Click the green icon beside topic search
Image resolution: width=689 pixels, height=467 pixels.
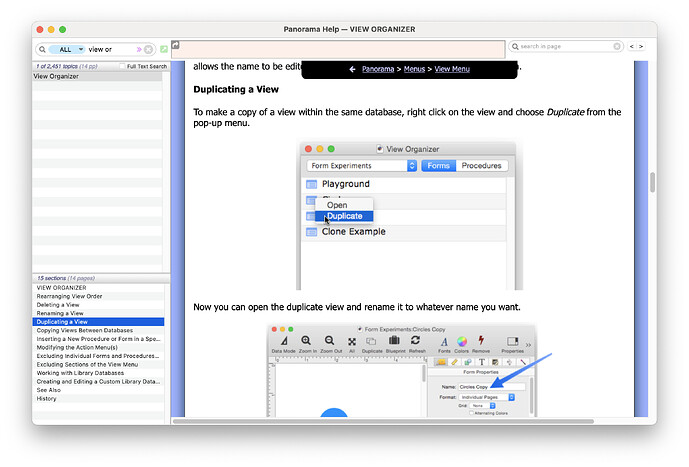163,49
